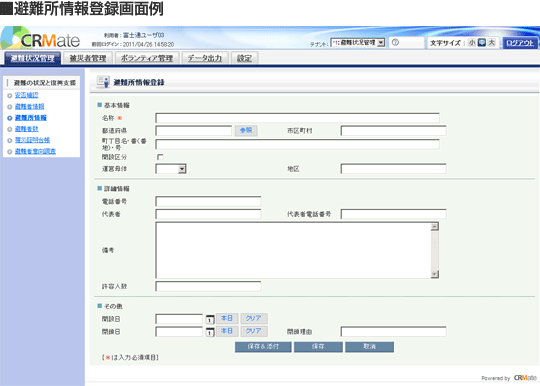
Task: Click the ログアウト button
Action: coord(520,43)
